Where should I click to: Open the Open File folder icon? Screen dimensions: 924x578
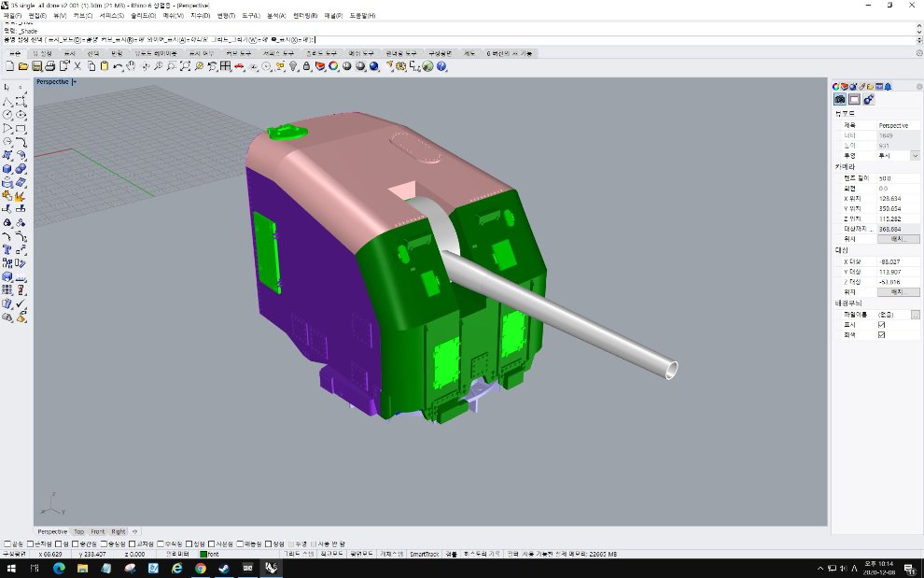(23, 67)
